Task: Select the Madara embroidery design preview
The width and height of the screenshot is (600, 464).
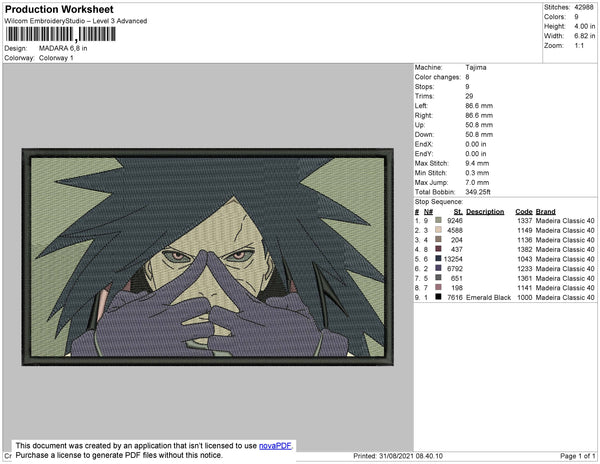Action: tap(208, 257)
